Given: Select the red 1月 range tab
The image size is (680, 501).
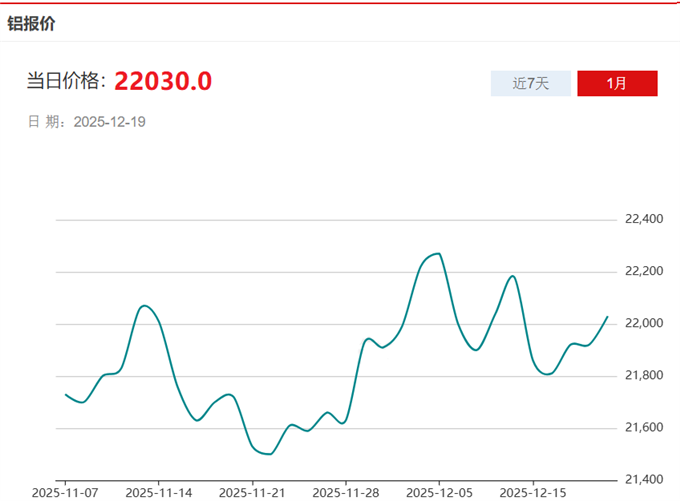Looking at the screenshot, I should (617, 83).
